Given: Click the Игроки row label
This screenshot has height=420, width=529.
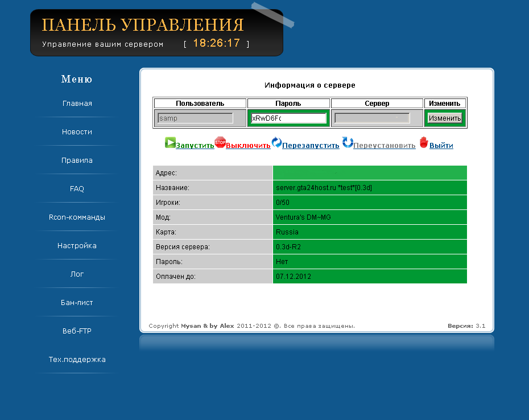Looking at the screenshot, I should point(168,203).
